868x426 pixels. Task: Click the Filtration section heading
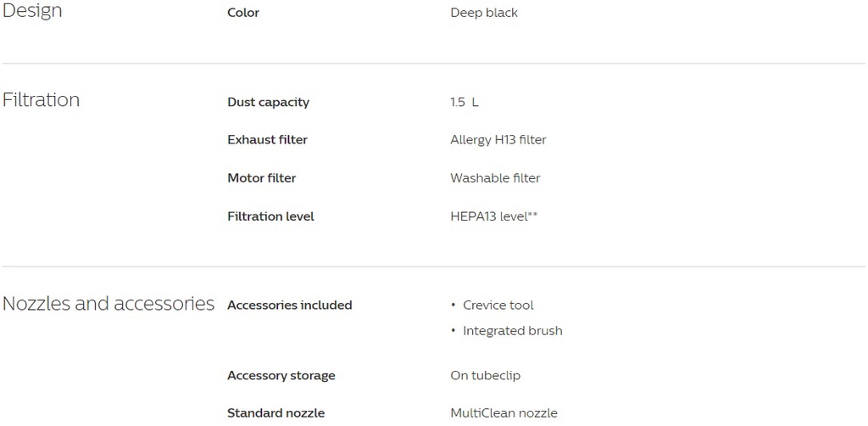pos(41,100)
